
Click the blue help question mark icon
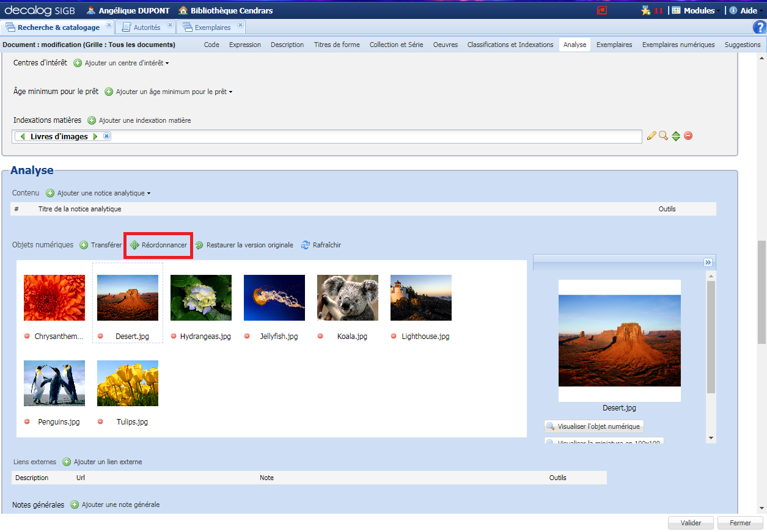(760, 27)
